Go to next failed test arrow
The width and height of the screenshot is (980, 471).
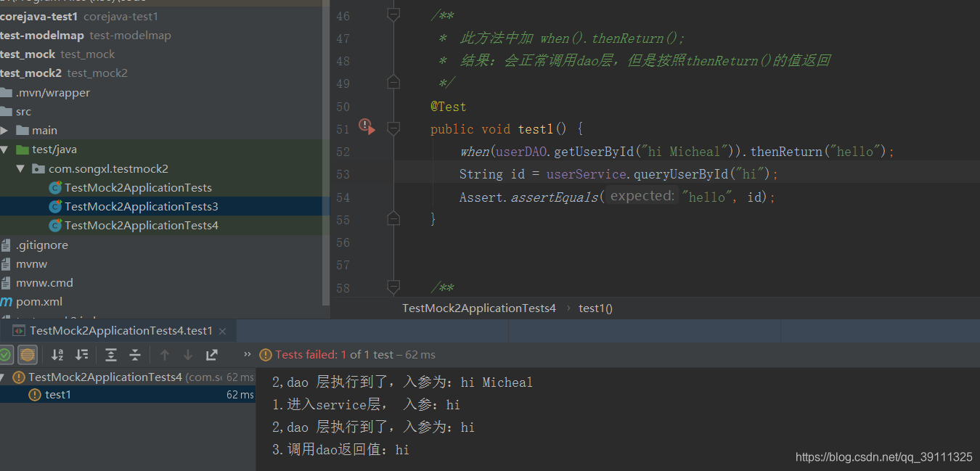pos(188,355)
